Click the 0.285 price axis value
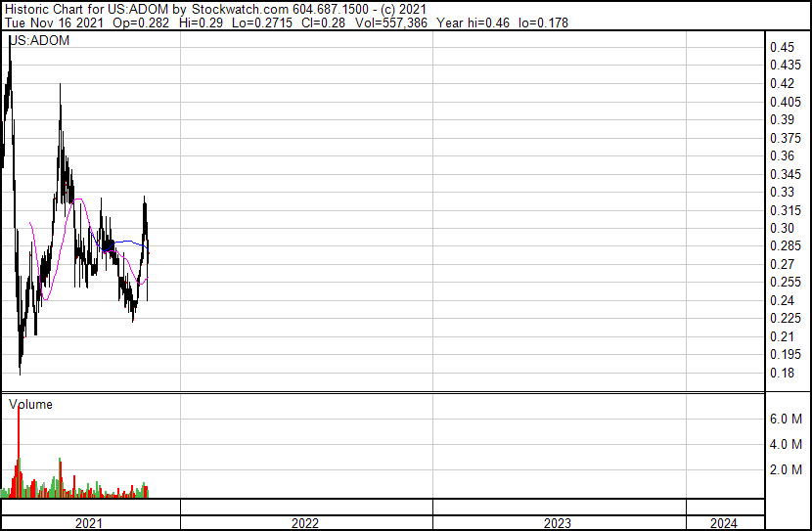The width and height of the screenshot is (812, 531). 786,245
